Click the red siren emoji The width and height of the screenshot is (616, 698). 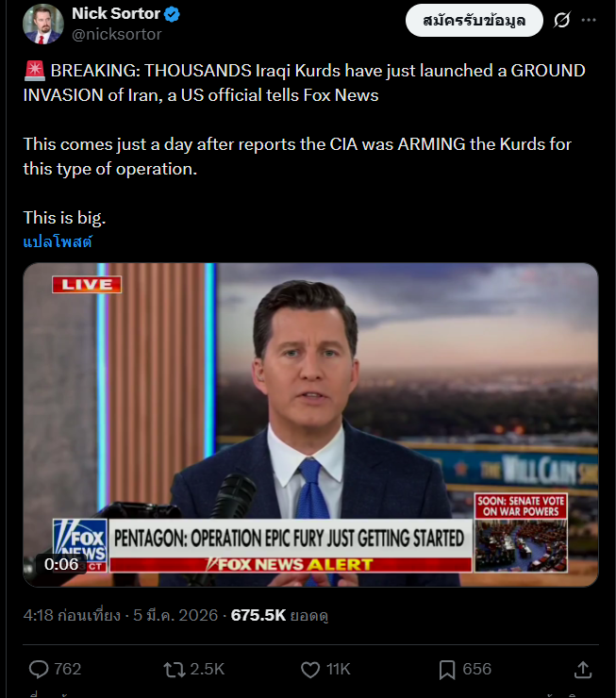coord(34,71)
